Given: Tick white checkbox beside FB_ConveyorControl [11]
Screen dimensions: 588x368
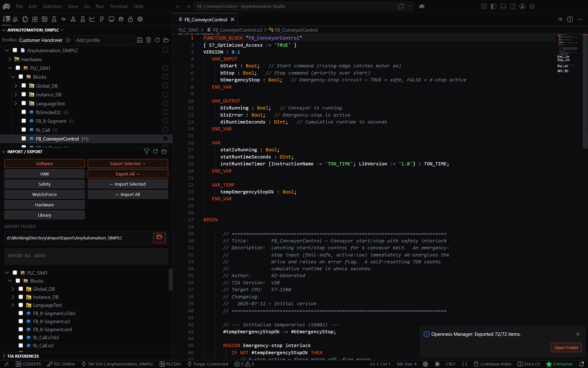Looking at the screenshot, I should (x=24, y=138).
